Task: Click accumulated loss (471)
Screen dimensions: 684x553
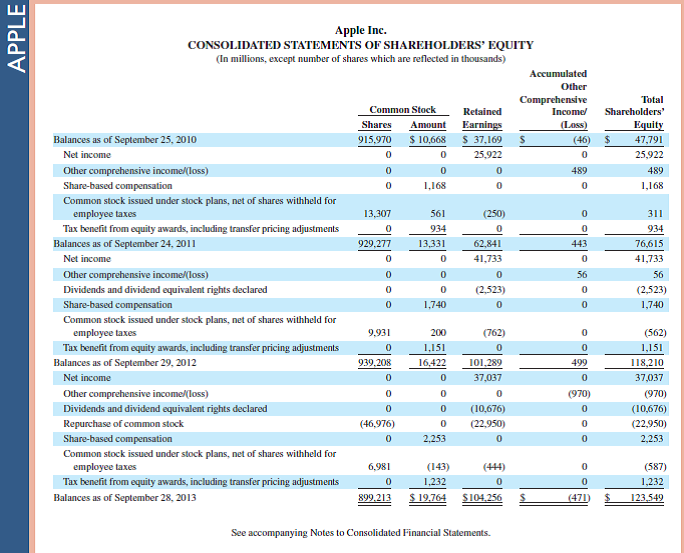Action: 579,498
